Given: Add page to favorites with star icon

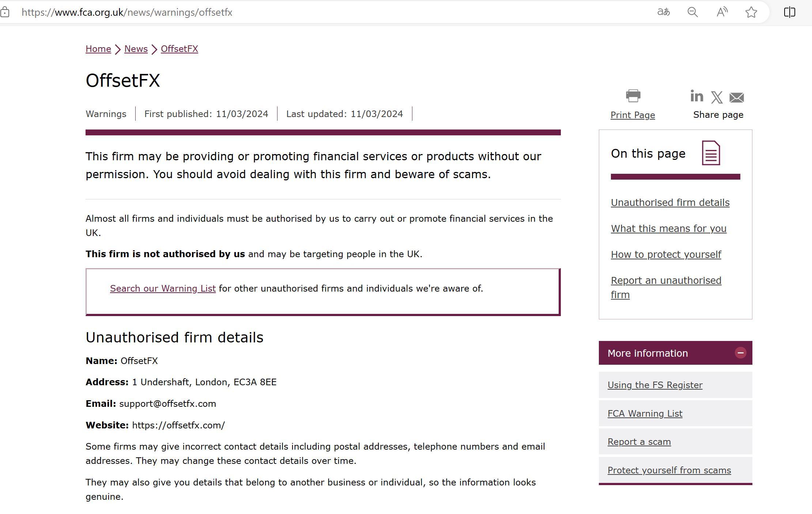Looking at the screenshot, I should coord(751,12).
